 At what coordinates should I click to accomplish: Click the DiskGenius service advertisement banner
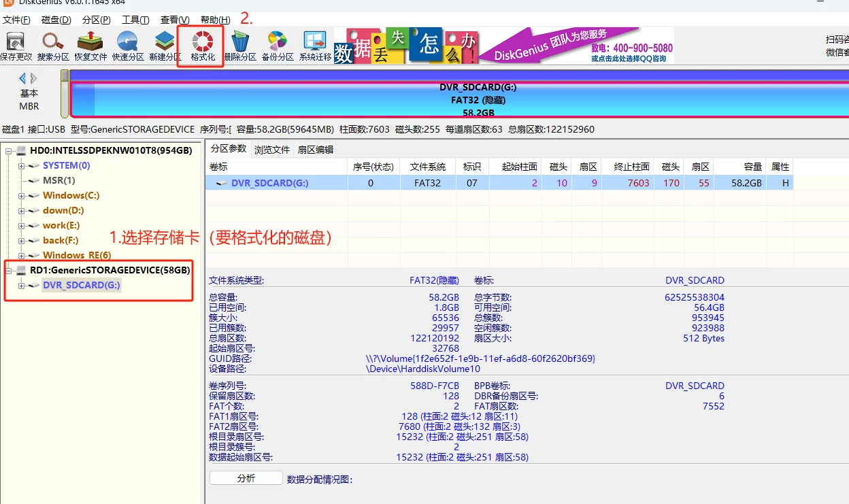(x=577, y=46)
